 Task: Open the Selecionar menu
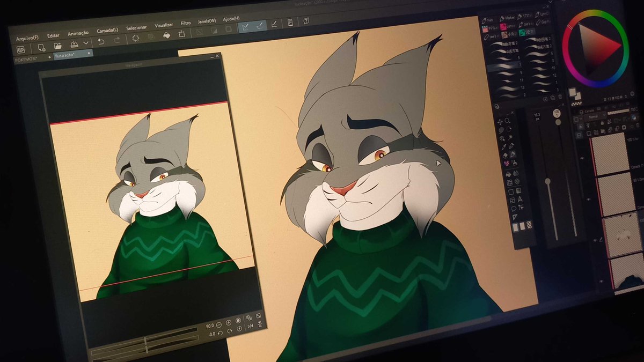[x=136, y=27]
